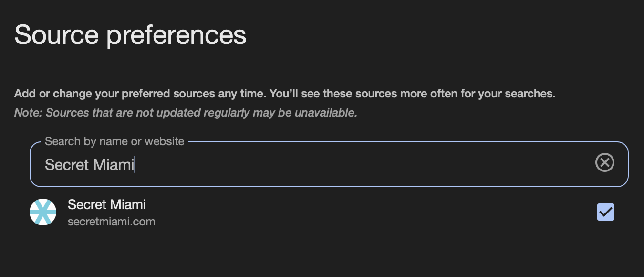This screenshot has width=644, height=277.
Task: Toggle Secret Miami as preferred source
Action: coord(605,212)
